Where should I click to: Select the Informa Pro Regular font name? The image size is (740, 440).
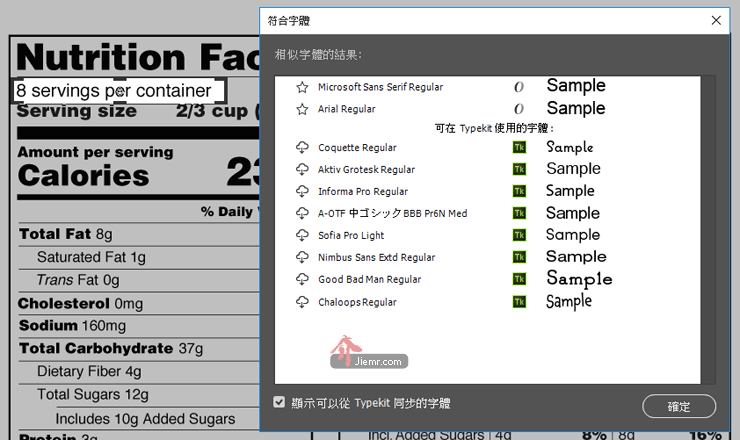pyautogui.click(x=363, y=192)
